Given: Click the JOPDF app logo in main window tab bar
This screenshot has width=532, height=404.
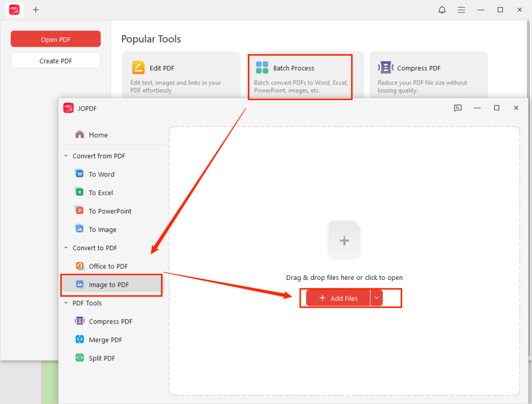Looking at the screenshot, I should pyautogui.click(x=14, y=10).
